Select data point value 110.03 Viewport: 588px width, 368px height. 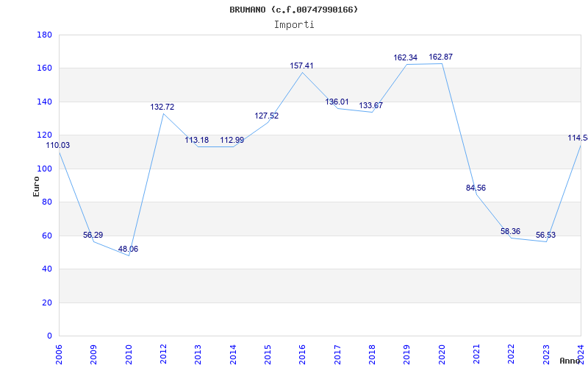tap(58, 145)
